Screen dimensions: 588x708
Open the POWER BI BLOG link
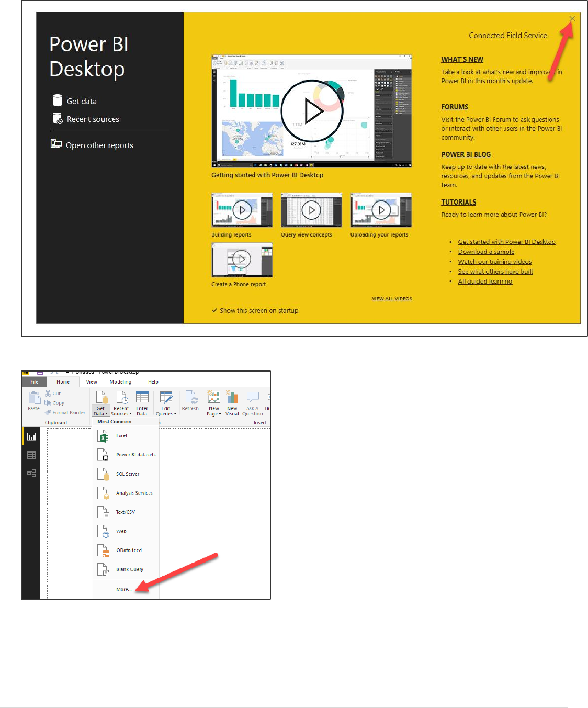(466, 154)
